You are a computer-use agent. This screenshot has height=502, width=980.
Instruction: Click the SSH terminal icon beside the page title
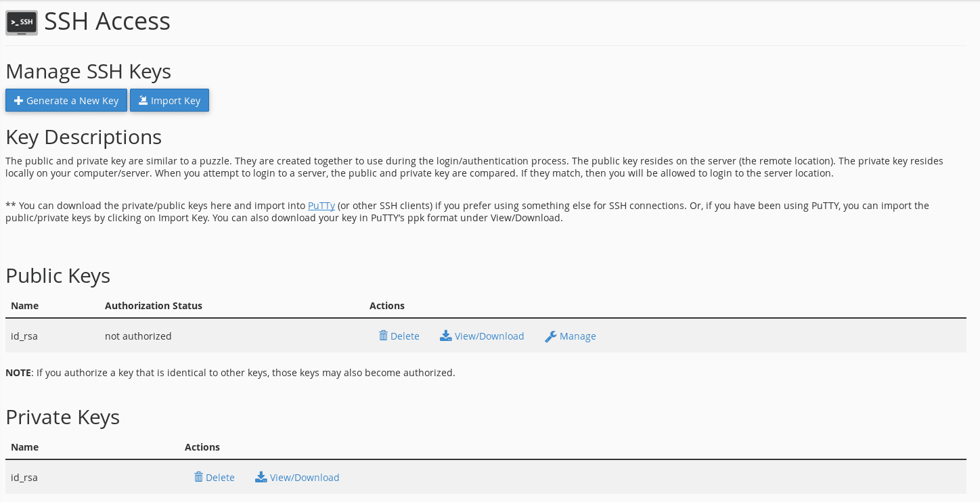tap(21, 22)
